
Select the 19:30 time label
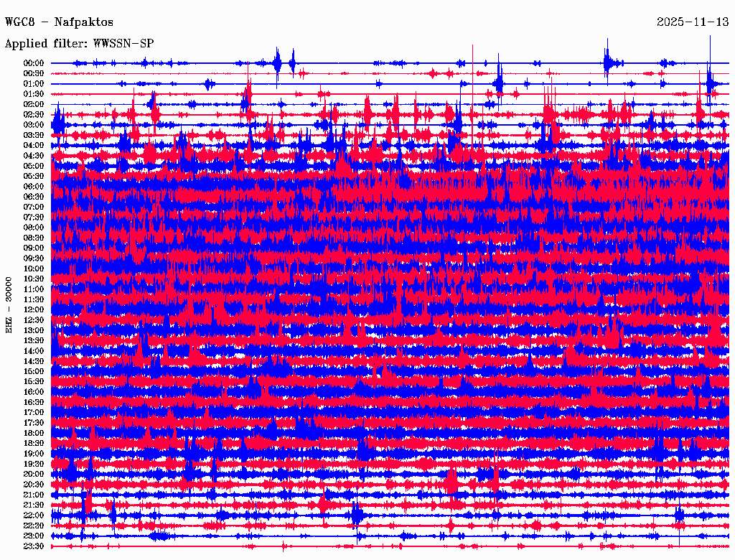34,465
